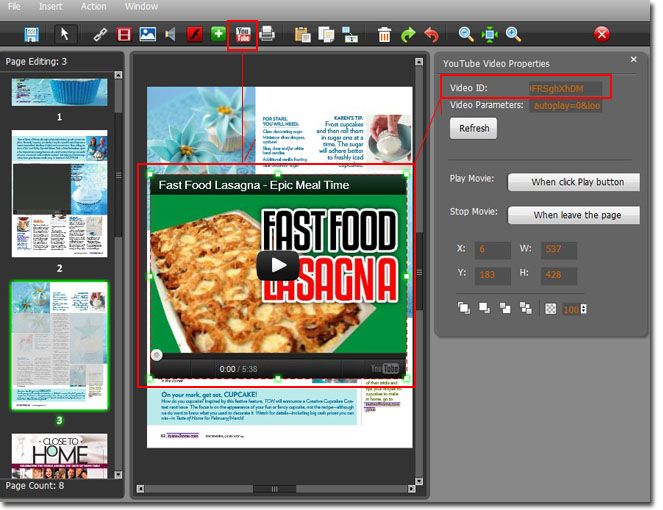Click the 'Page Editing: 3' label
Screen dimensions: 663x510
[36, 62]
